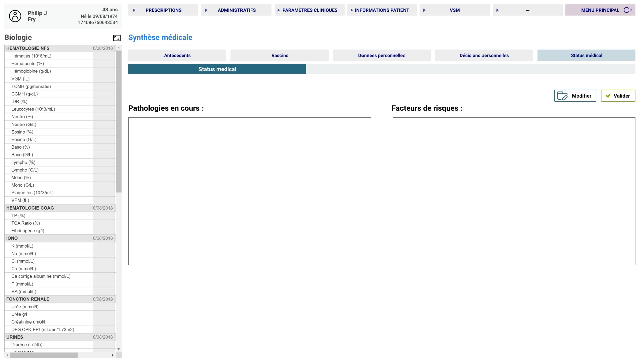The width and height of the screenshot is (644, 362).
Task: Click the folder-edit icon on Modifier
Action: [562, 96]
